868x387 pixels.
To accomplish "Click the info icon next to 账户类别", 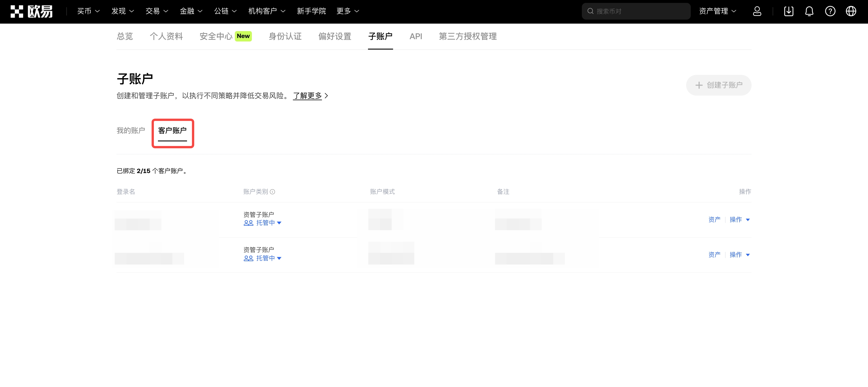I will tap(273, 192).
